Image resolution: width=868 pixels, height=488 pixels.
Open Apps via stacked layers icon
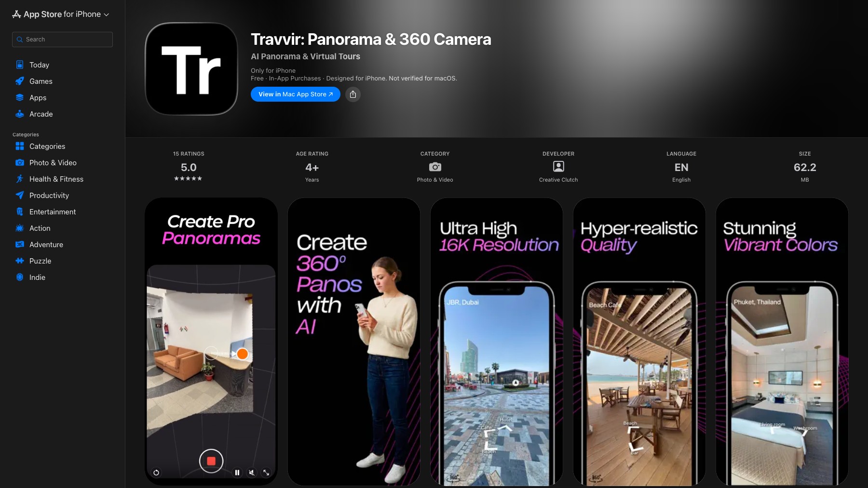pos(20,97)
